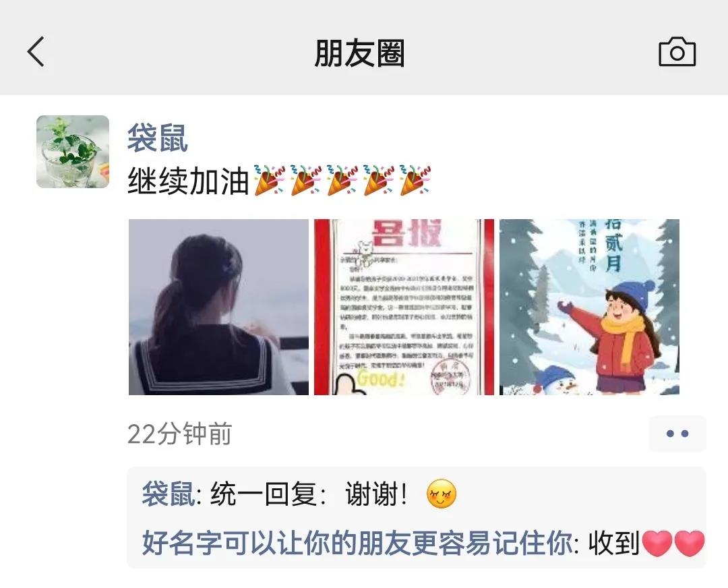Tap the 22分钟前 timestamp

(179, 434)
